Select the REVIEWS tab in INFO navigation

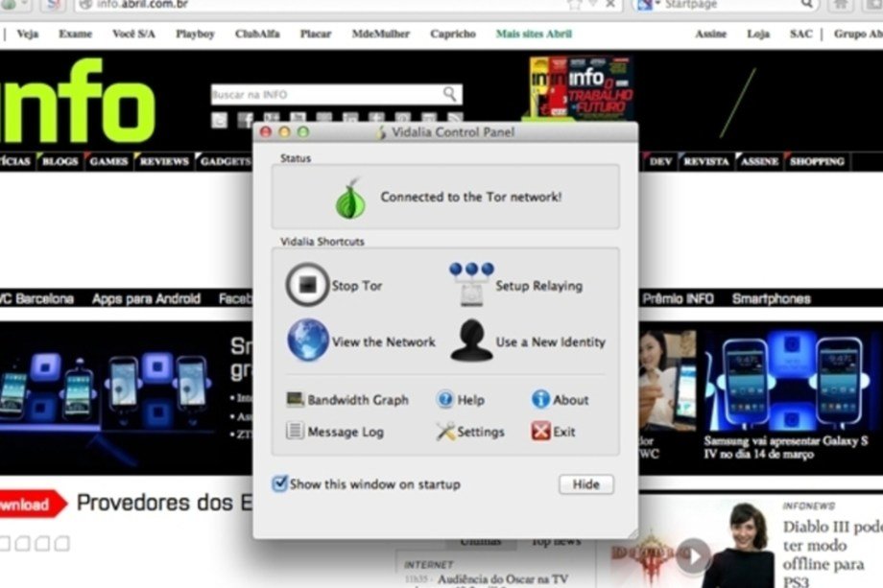pyautogui.click(x=164, y=161)
